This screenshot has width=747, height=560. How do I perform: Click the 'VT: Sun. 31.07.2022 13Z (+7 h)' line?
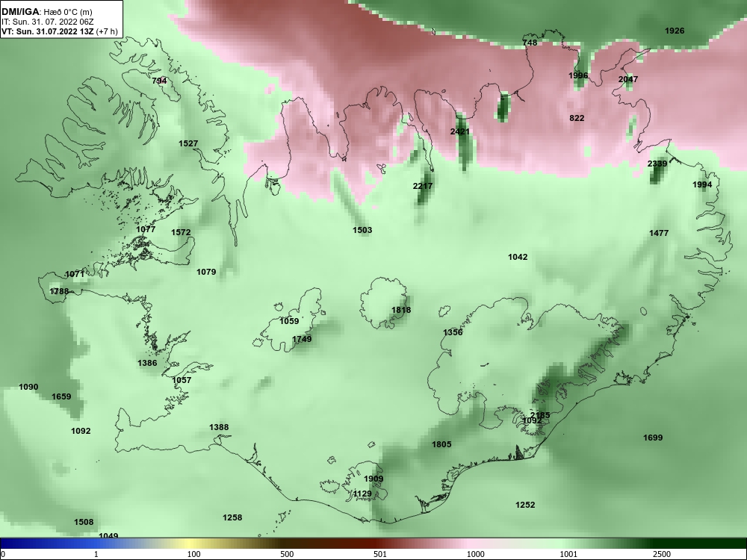click(59, 31)
